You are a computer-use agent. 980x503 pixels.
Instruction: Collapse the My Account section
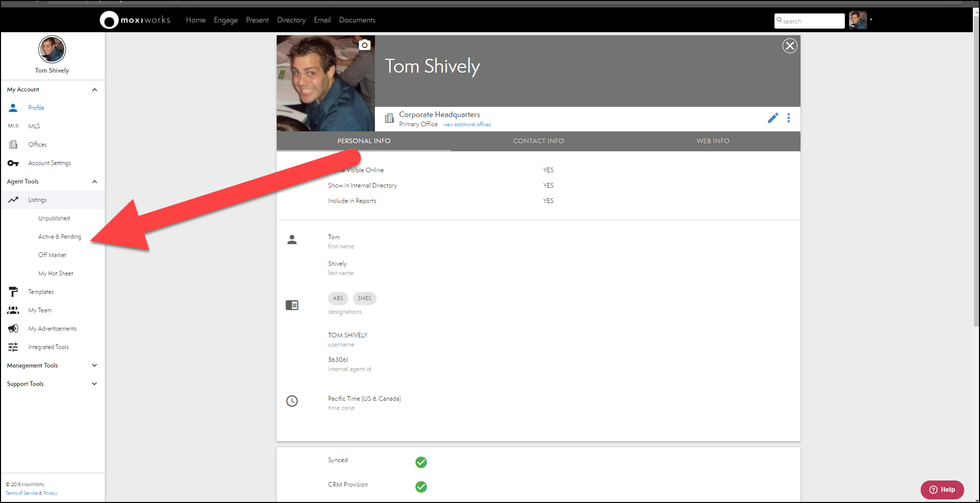94,89
